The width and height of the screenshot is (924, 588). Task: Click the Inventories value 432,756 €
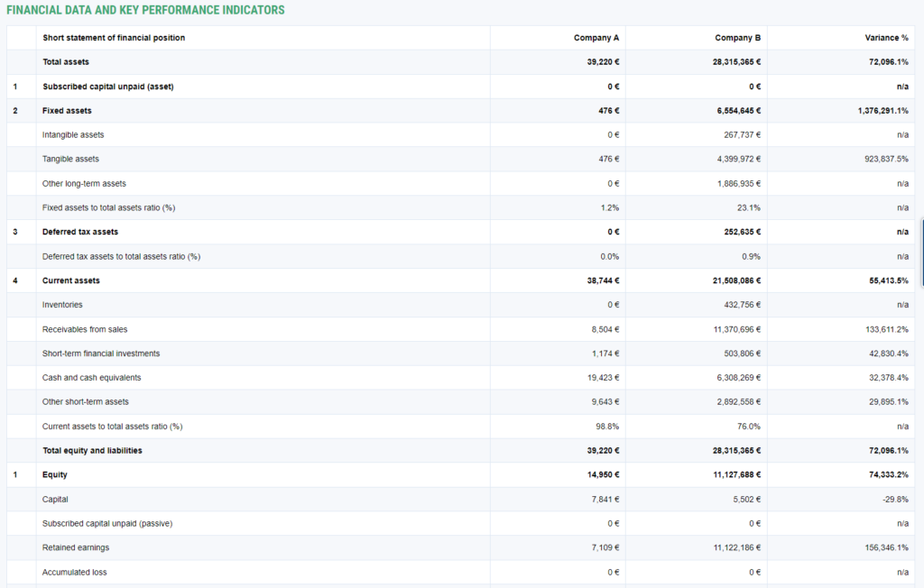(743, 305)
